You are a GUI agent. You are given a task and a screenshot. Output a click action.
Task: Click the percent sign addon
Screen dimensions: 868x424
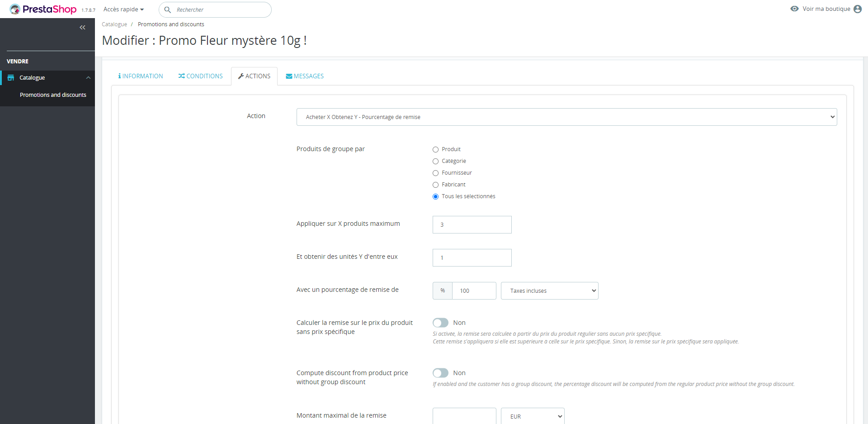pyautogui.click(x=443, y=291)
